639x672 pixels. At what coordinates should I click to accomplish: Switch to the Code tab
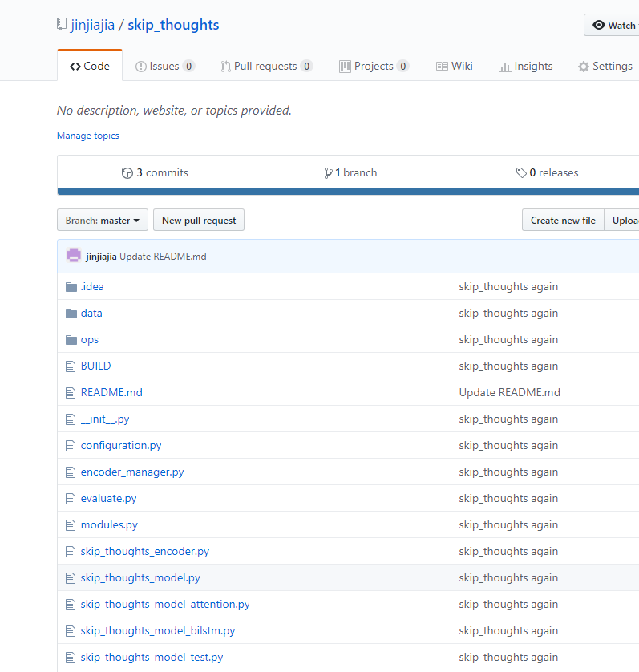[90, 66]
